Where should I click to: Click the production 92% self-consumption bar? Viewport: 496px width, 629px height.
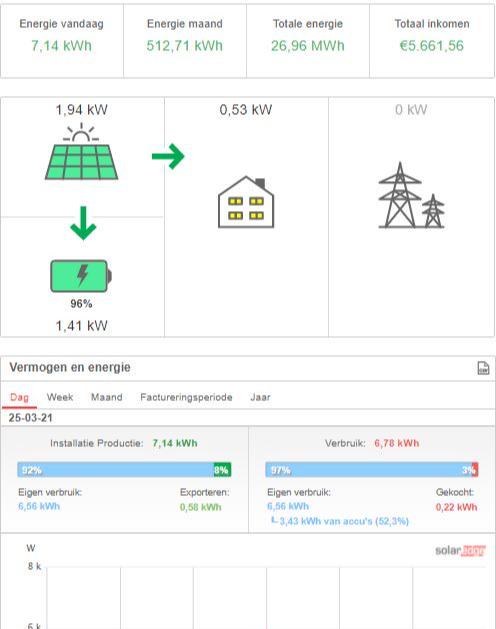[115, 470]
